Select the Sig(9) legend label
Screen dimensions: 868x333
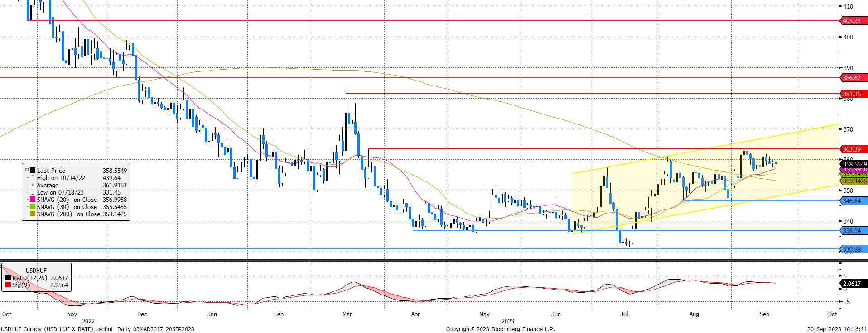pos(21,285)
